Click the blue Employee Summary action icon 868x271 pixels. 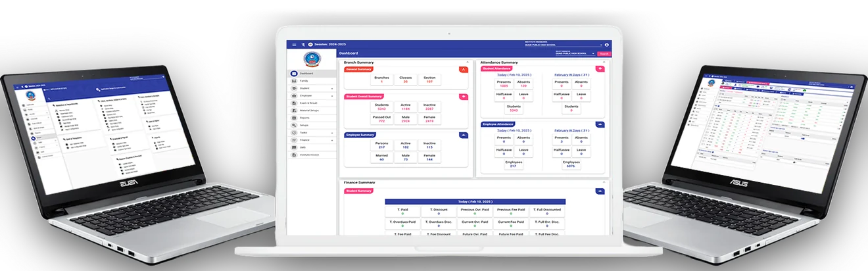coord(464,135)
